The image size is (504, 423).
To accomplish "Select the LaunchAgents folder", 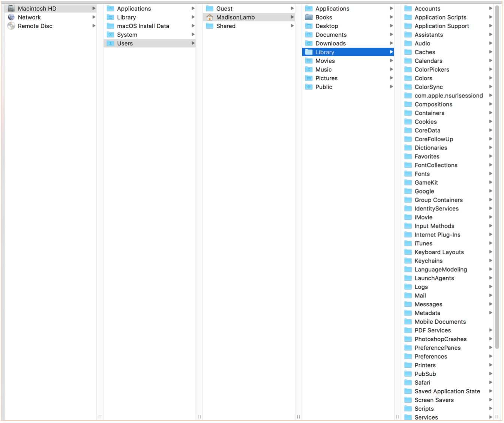I will click(x=434, y=278).
